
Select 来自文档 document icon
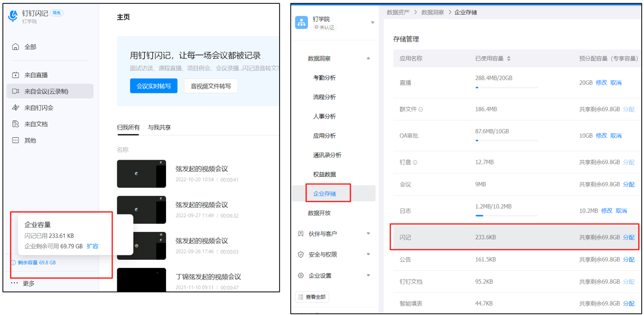[15, 124]
